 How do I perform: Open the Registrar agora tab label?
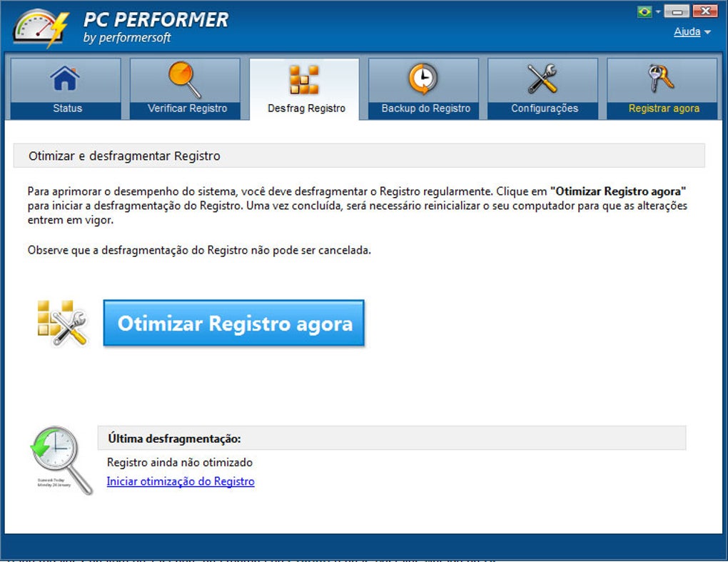click(x=664, y=109)
